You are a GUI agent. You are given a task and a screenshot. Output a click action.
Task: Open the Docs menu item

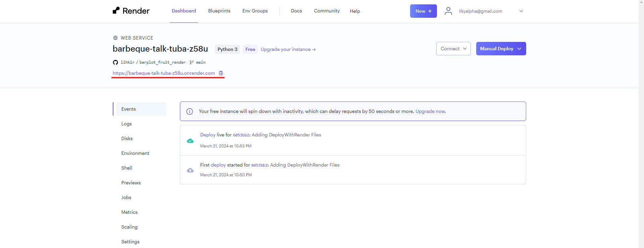[296, 11]
